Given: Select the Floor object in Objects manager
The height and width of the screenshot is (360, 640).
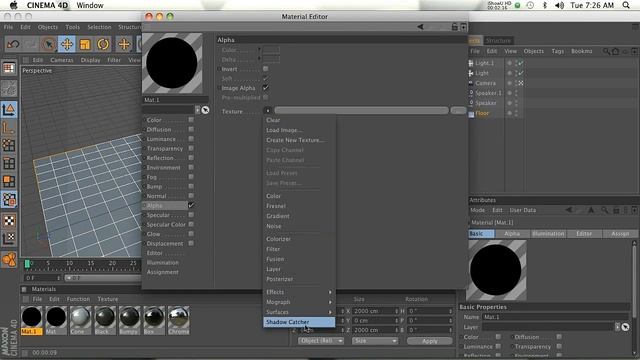Looking at the screenshot, I should [482, 113].
